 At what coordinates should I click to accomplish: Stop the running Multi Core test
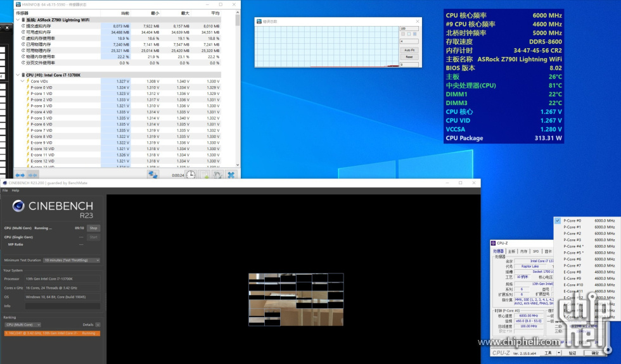point(93,228)
